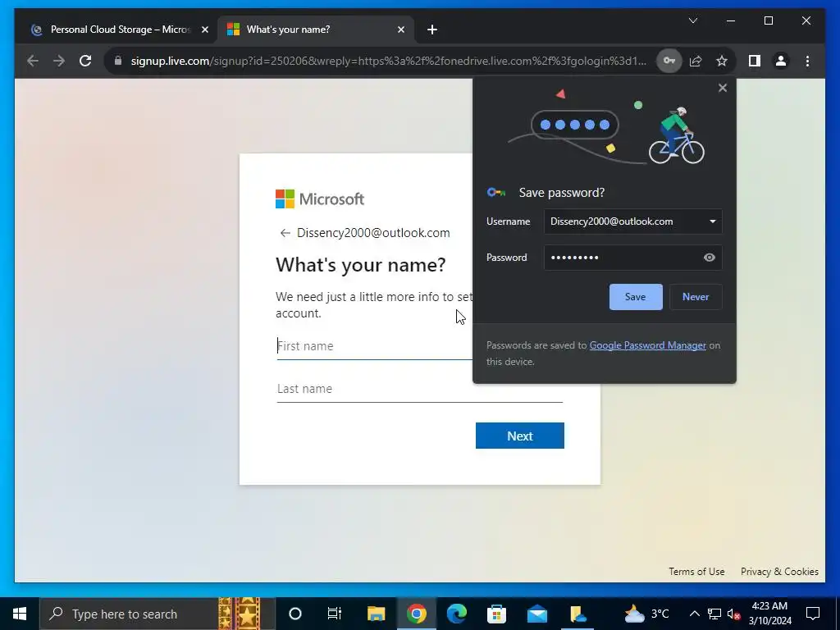The image size is (840, 630).
Task: Click the padlock site info icon
Action: [118, 61]
